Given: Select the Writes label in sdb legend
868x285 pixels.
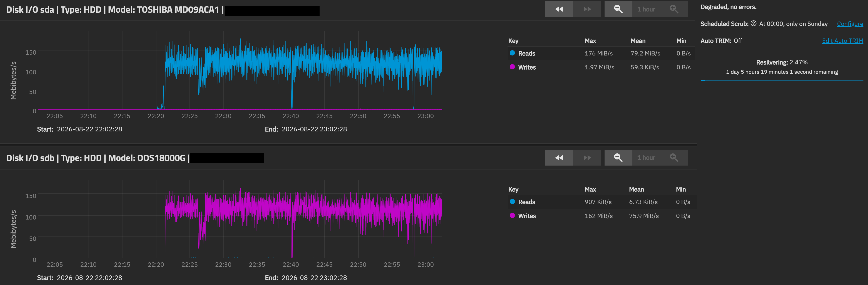Looking at the screenshot, I should [527, 216].
